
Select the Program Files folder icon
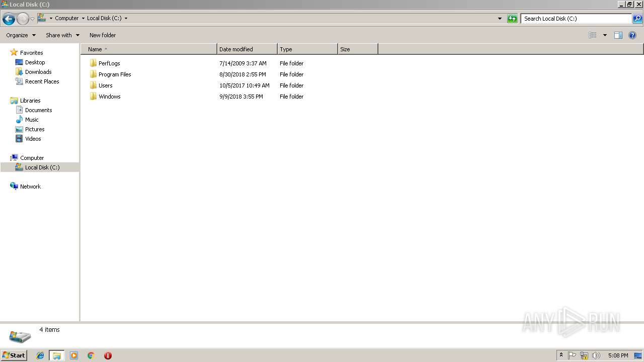[93, 74]
